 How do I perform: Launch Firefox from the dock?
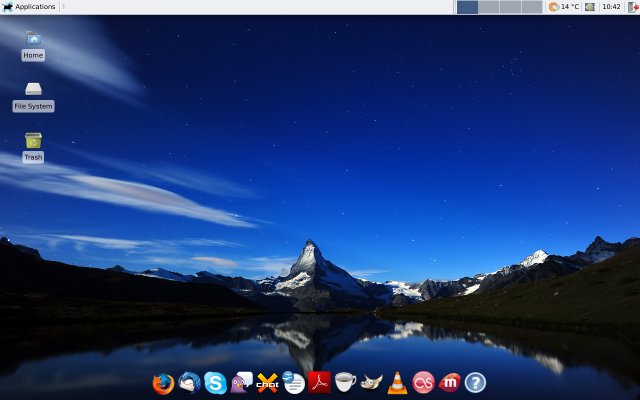pyautogui.click(x=163, y=384)
